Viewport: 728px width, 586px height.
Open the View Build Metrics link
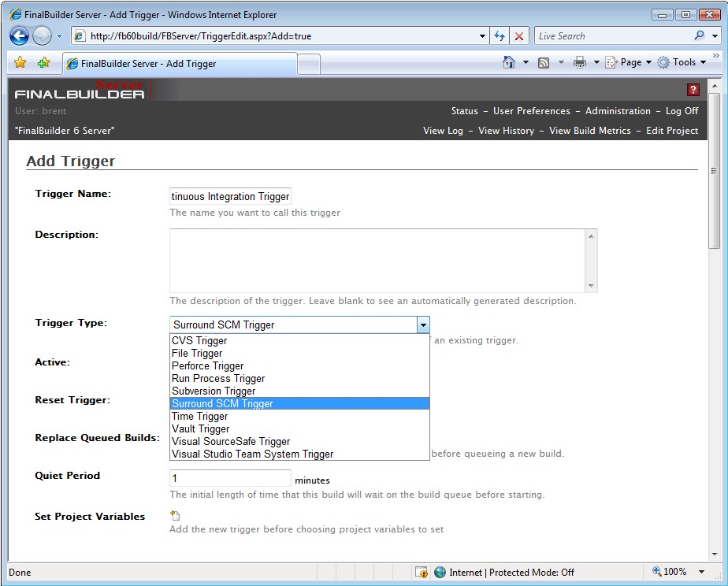(x=589, y=131)
